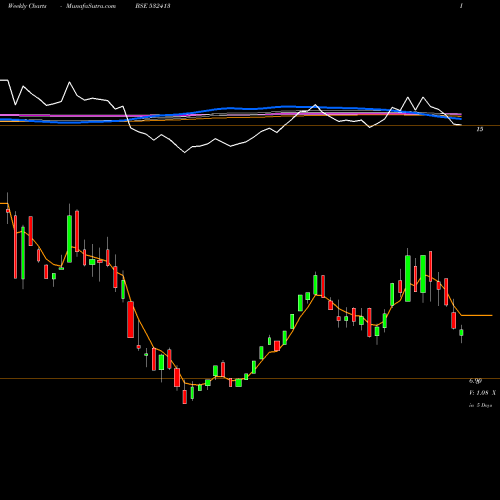Click the 'BSE 532413' symbol label
This screenshot has height=500, width=500.
pos(153,6)
